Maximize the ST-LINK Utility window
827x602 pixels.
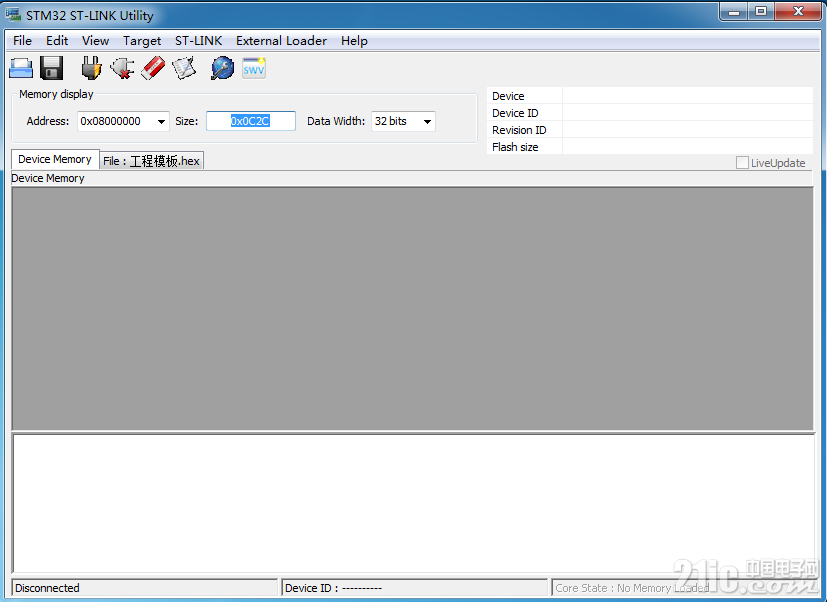point(761,12)
